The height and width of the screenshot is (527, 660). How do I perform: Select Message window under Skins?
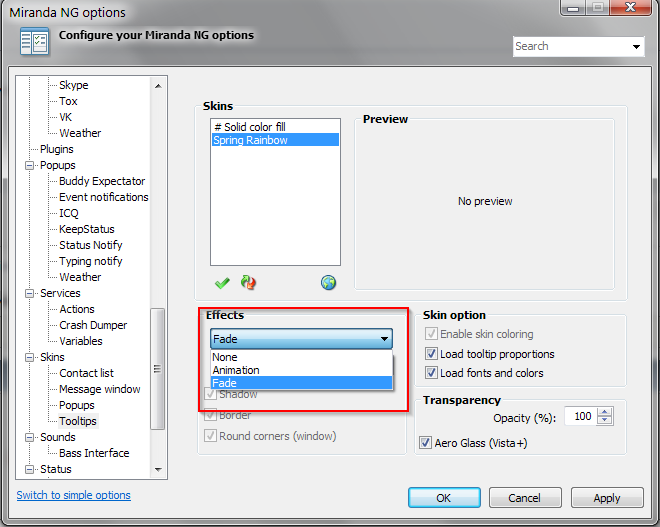tap(99, 389)
